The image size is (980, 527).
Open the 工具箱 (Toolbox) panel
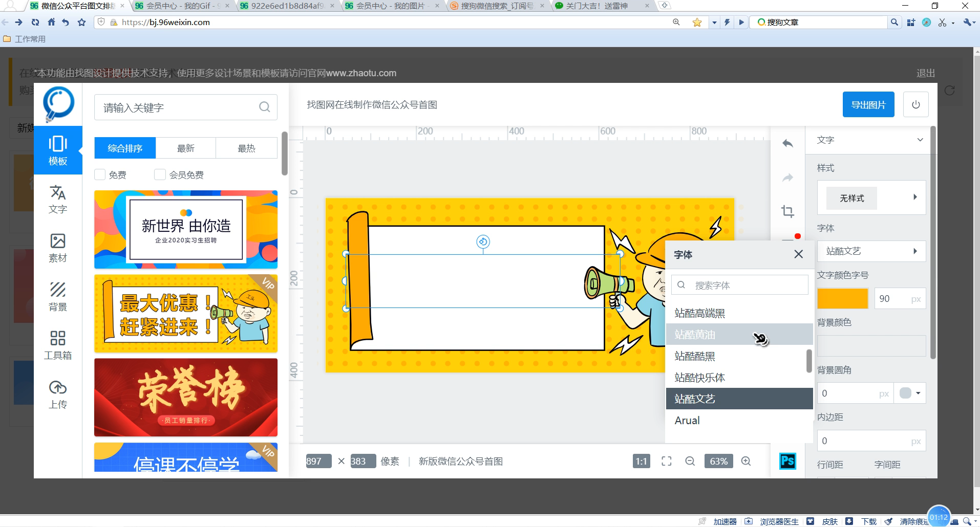[x=57, y=344]
